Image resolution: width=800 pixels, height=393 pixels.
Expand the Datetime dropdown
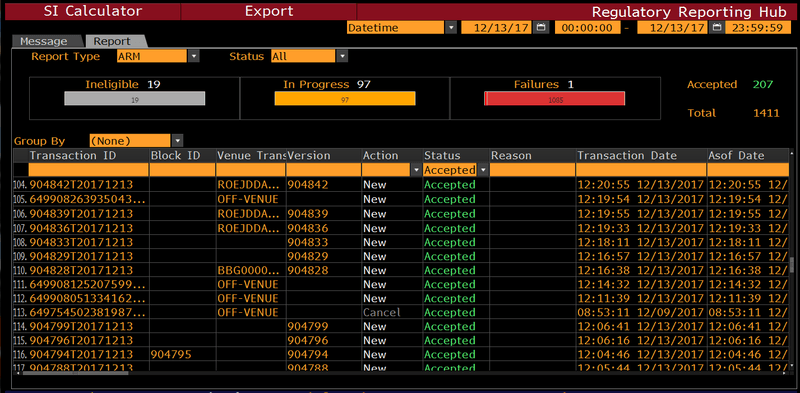(451, 28)
